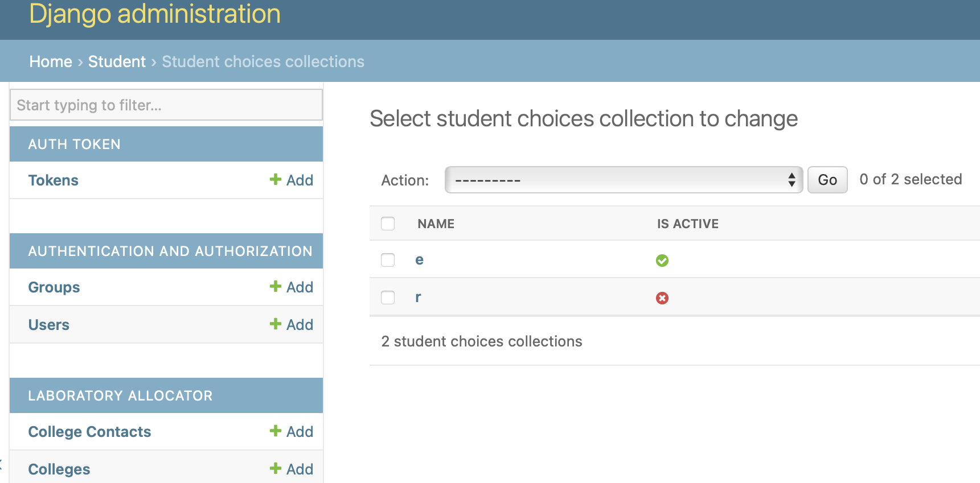
Task: Sort by the IS ACTIVE column header
Action: pos(687,224)
